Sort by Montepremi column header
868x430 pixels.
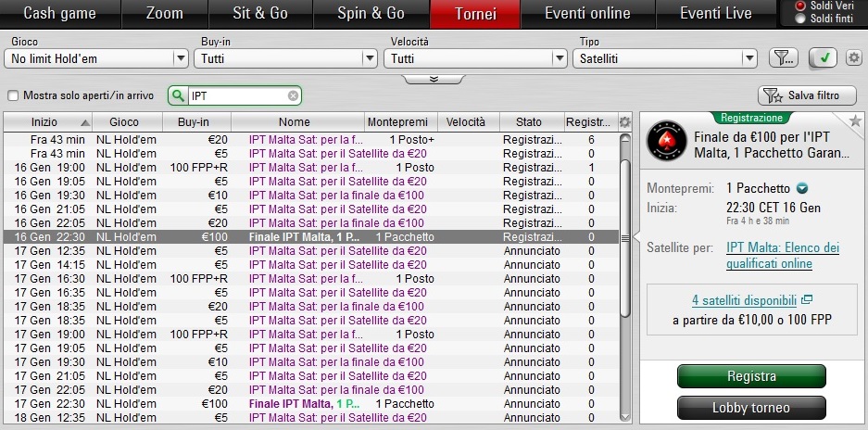pos(401,122)
